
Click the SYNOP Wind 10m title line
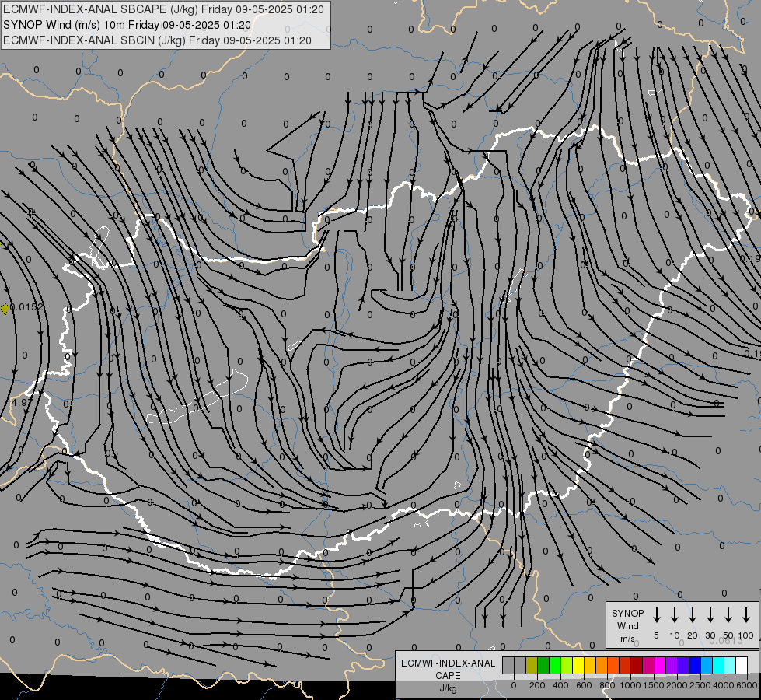(127, 25)
